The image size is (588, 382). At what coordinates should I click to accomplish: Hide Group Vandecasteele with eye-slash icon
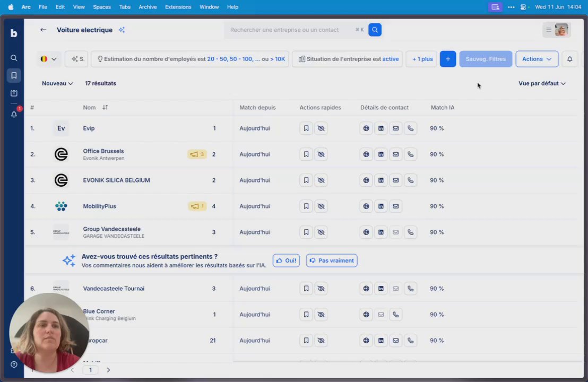321,232
